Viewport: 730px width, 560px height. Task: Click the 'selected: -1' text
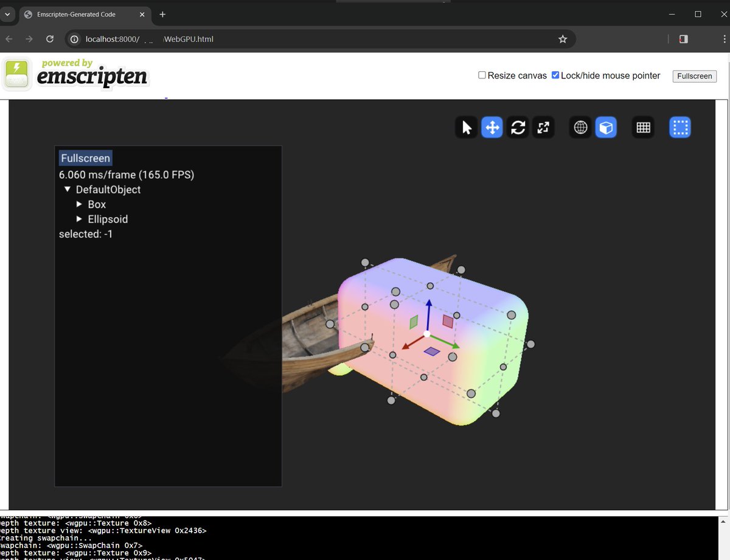point(86,233)
